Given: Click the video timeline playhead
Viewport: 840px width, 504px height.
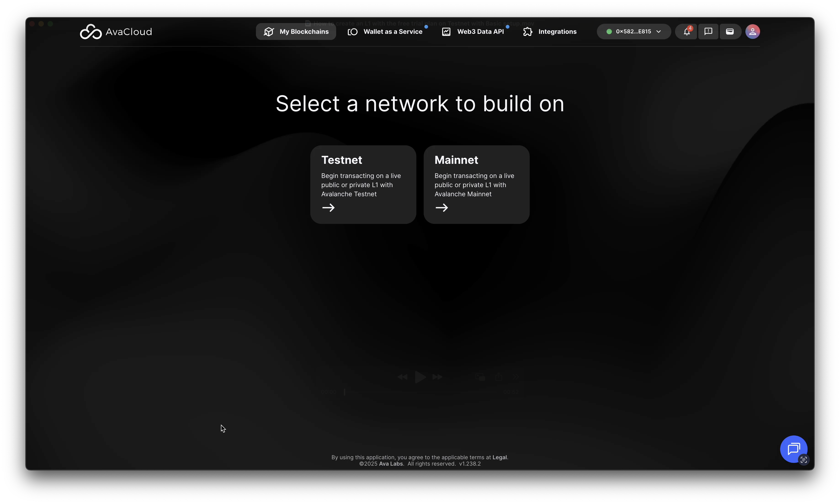Looking at the screenshot, I should pos(344,392).
